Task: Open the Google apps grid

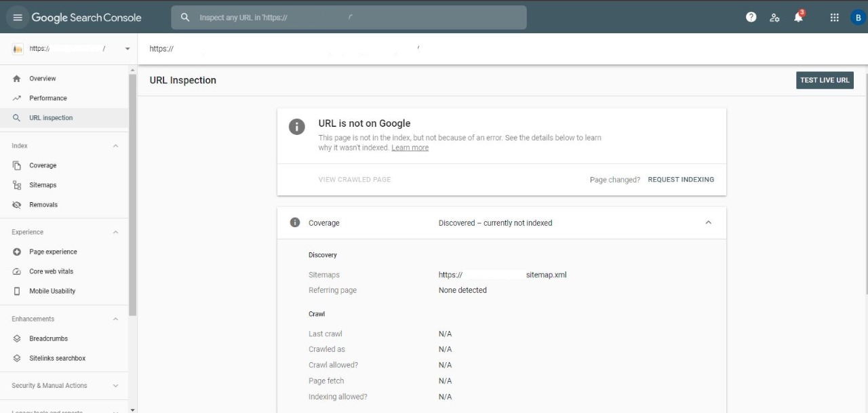Action: click(835, 18)
